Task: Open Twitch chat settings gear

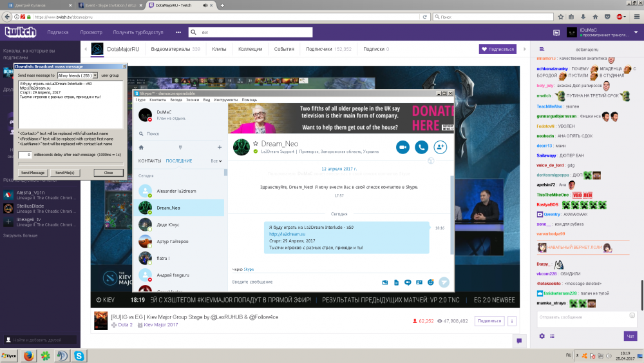Action: [542, 336]
